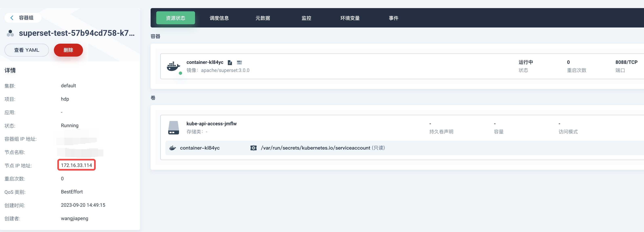Click the small Docker icon in mount row

172,148
